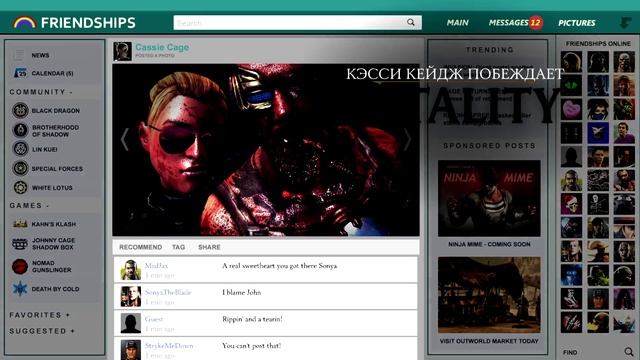Click the download arrow icon in header
This screenshot has height=360, width=640.
point(625,23)
